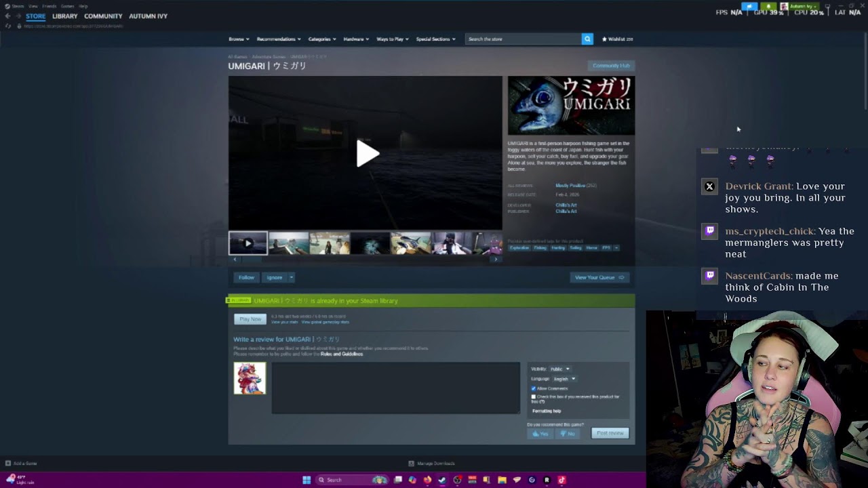Open the Games menu

pos(67,6)
